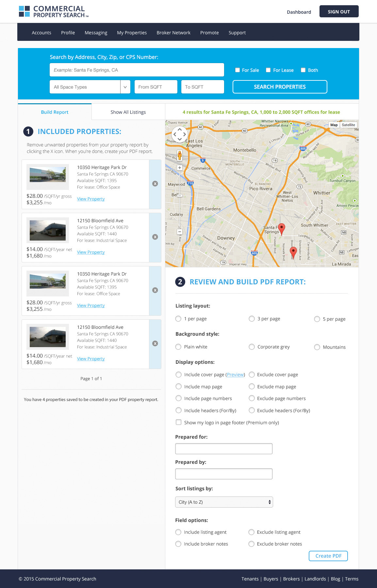Focus the Prepared for text field

(x=224, y=448)
